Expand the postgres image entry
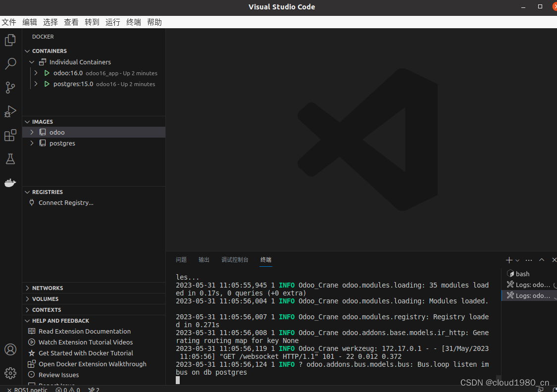 point(32,143)
